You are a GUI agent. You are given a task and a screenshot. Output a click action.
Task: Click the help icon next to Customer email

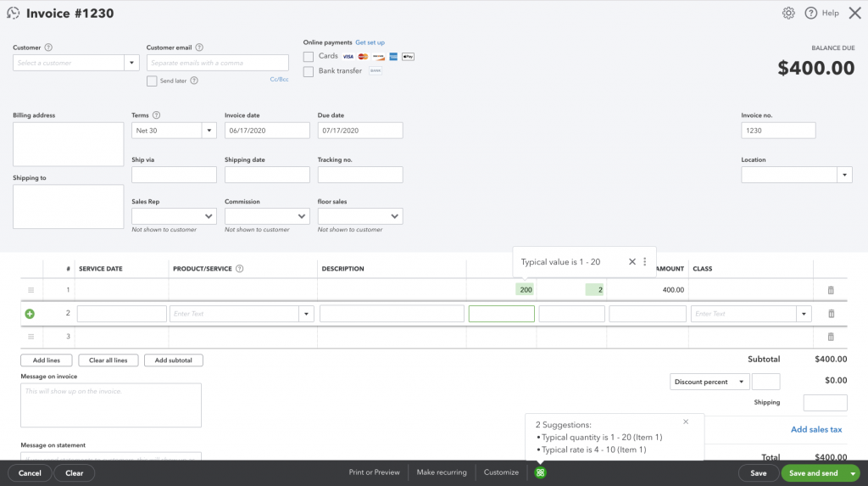199,47
